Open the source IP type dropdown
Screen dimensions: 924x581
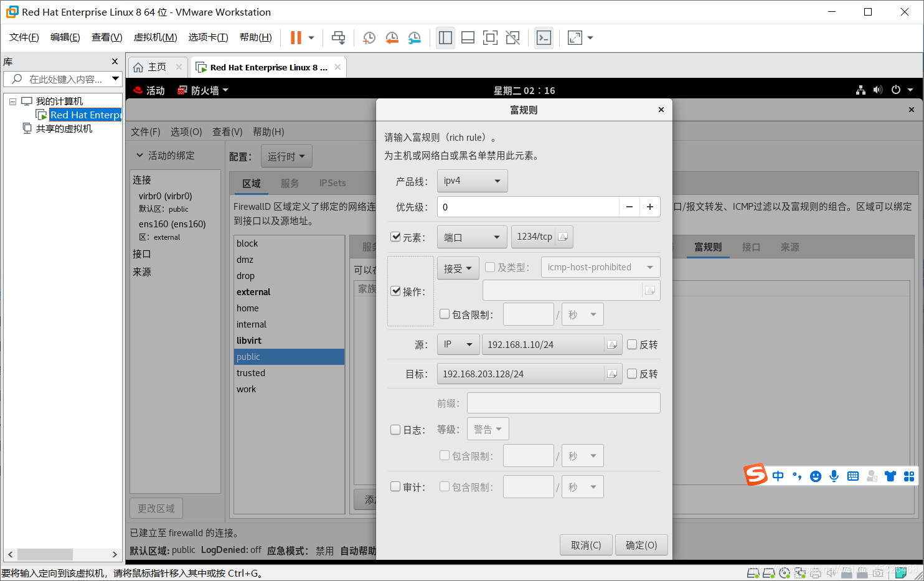click(x=458, y=344)
